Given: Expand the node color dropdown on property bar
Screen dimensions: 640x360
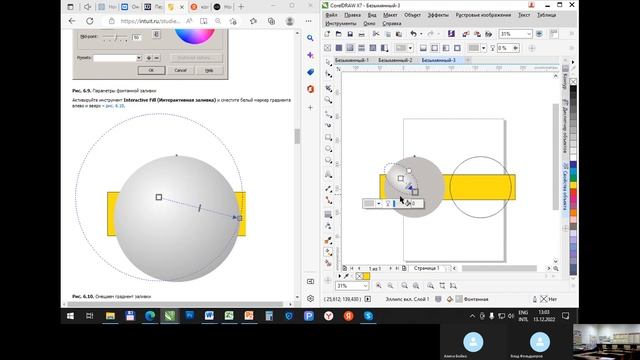Looking at the screenshot, I should pyautogui.click(x=484, y=48).
